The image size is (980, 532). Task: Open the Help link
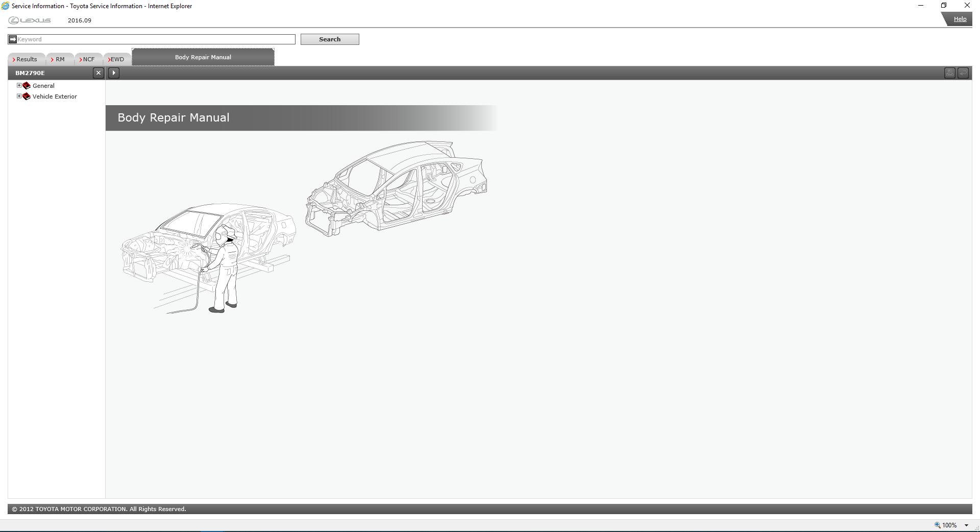(960, 19)
